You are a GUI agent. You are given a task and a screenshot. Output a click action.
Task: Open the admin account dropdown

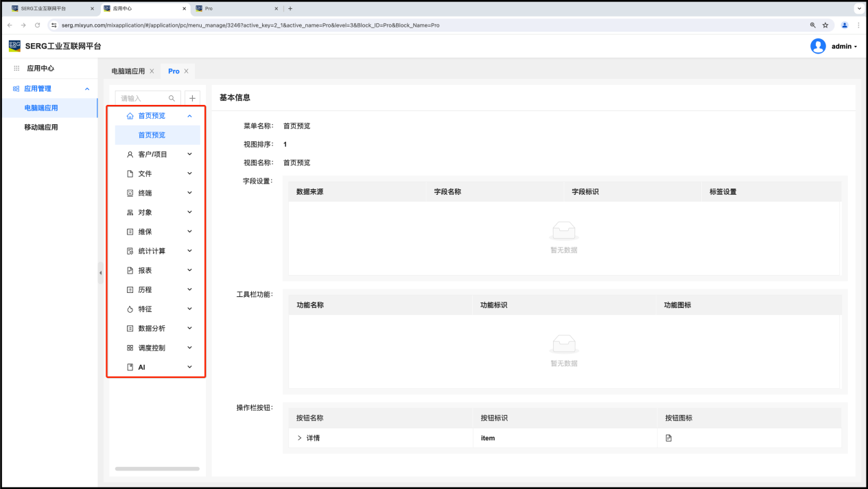click(x=845, y=47)
